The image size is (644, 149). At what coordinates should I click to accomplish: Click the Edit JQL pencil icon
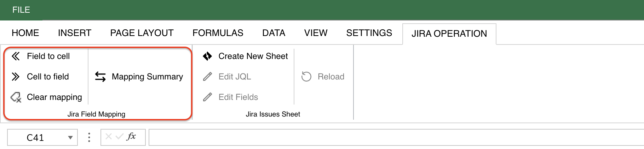coord(208,77)
